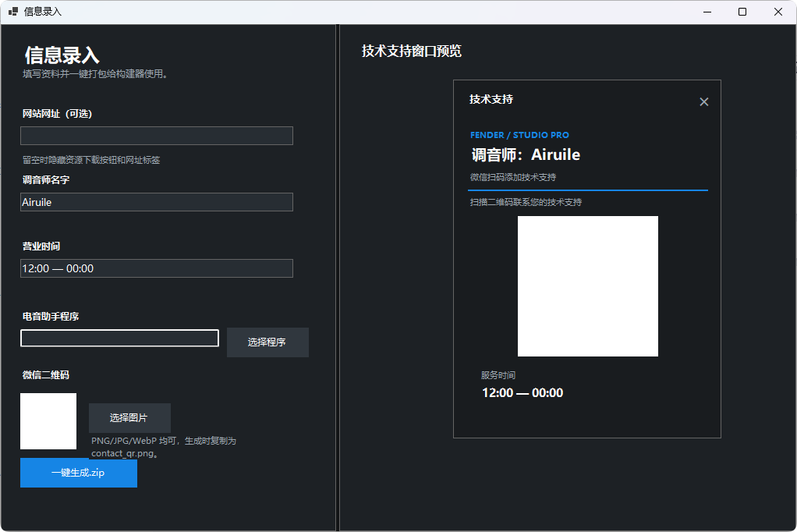The height and width of the screenshot is (532, 797).
Task: Click the app icon in the title bar
Action: 13,11
